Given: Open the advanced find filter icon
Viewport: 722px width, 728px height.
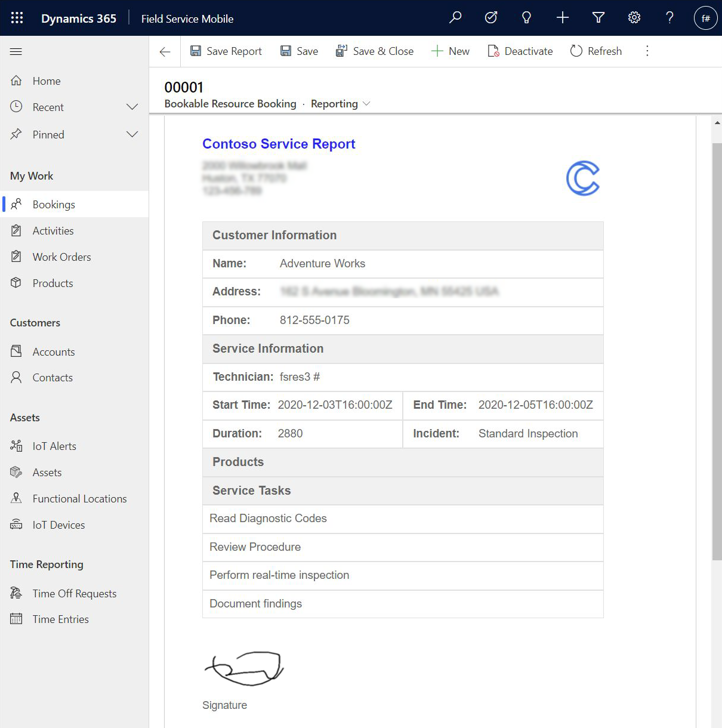Looking at the screenshot, I should (598, 18).
